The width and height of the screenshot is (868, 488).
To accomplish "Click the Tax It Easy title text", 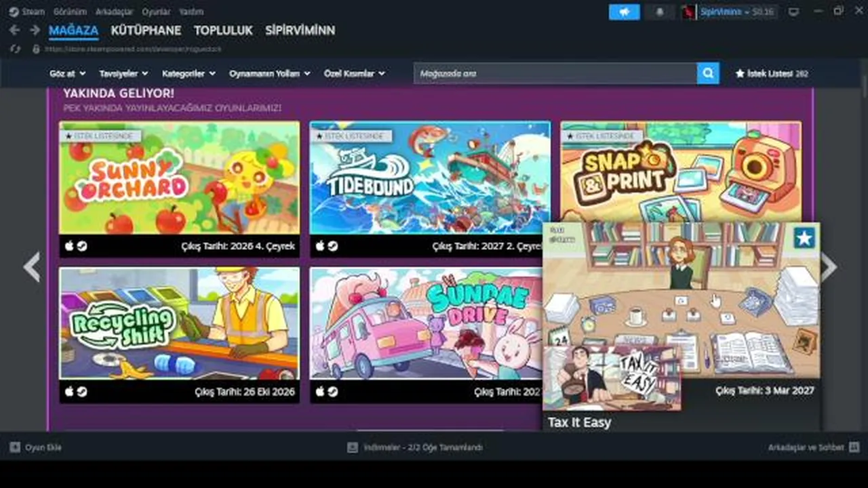I will point(580,422).
